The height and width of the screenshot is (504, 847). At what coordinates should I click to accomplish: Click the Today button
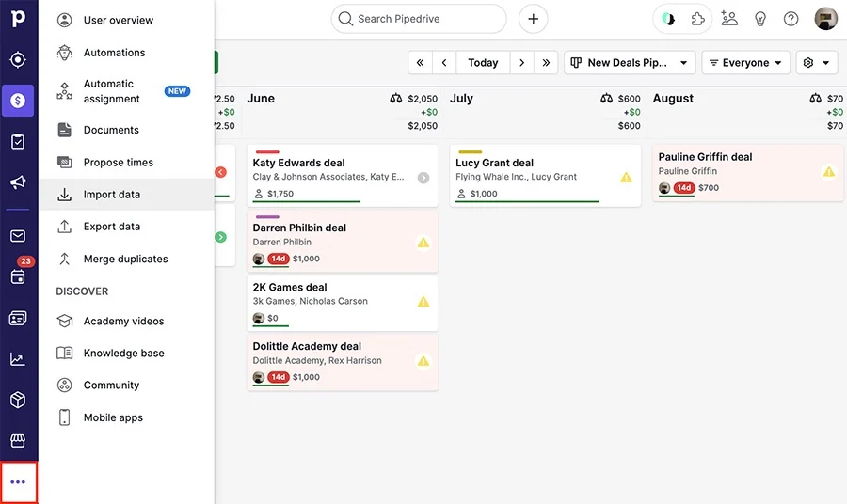click(483, 63)
